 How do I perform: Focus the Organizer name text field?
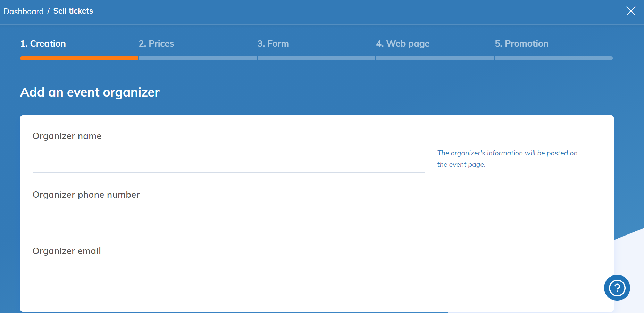[228, 159]
